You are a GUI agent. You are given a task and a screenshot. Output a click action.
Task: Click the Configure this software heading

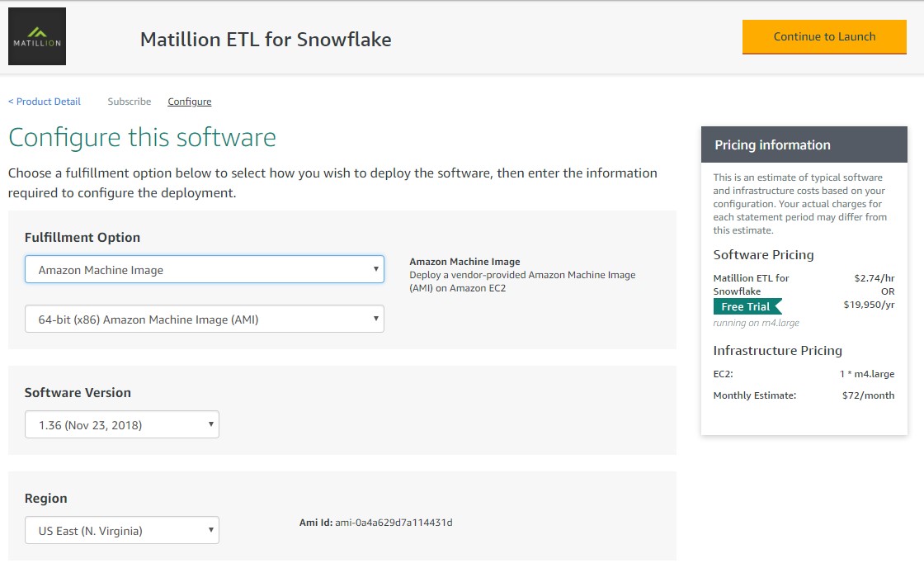coord(142,137)
